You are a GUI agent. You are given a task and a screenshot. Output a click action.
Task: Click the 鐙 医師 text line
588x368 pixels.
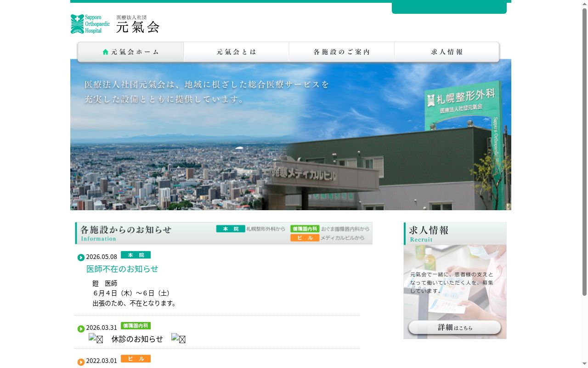click(x=105, y=283)
